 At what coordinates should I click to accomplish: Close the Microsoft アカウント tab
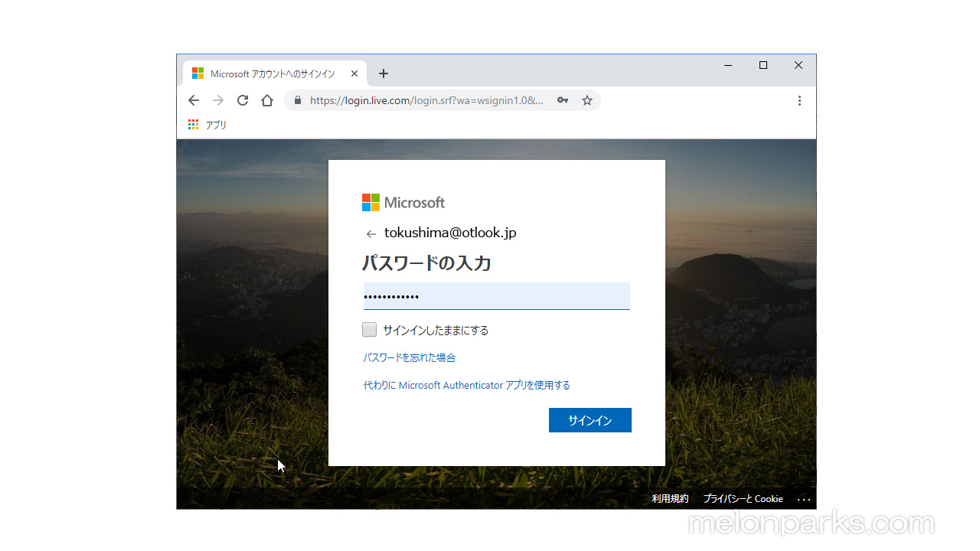[x=354, y=73]
